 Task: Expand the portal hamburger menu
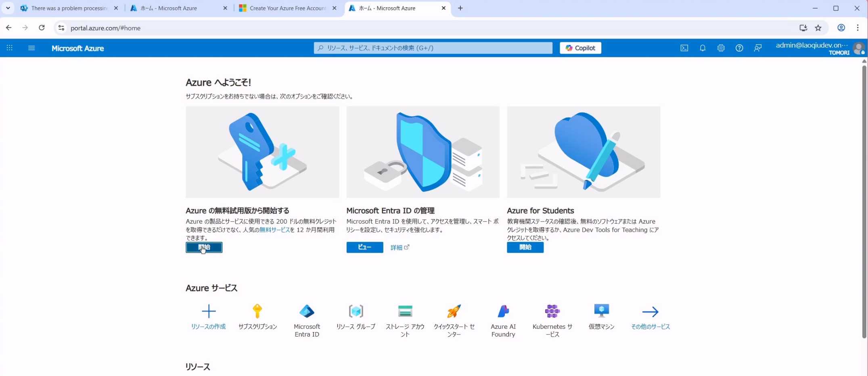31,48
